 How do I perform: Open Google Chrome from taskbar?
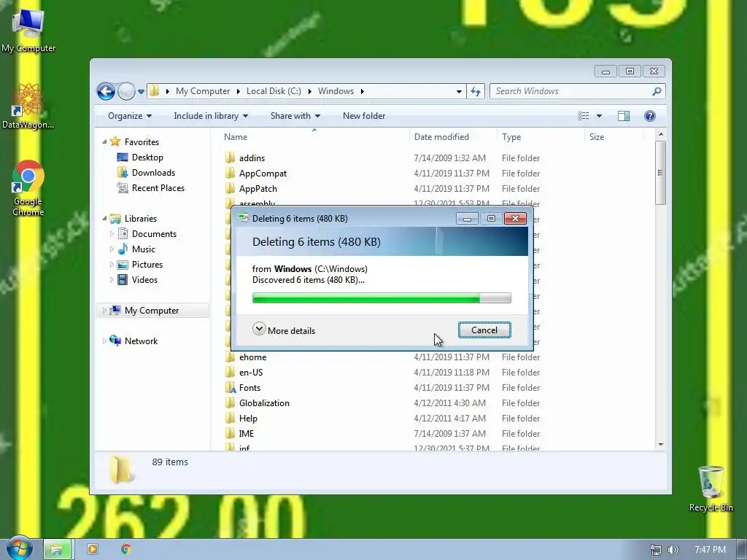click(x=125, y=550)
